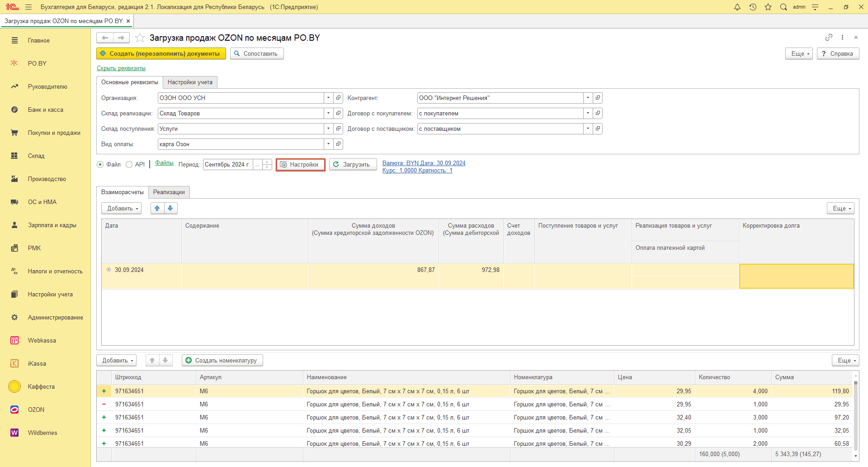Switch to the Взаиморасчеты tab
Screen dimensions: 868x467
pos(123,192)
